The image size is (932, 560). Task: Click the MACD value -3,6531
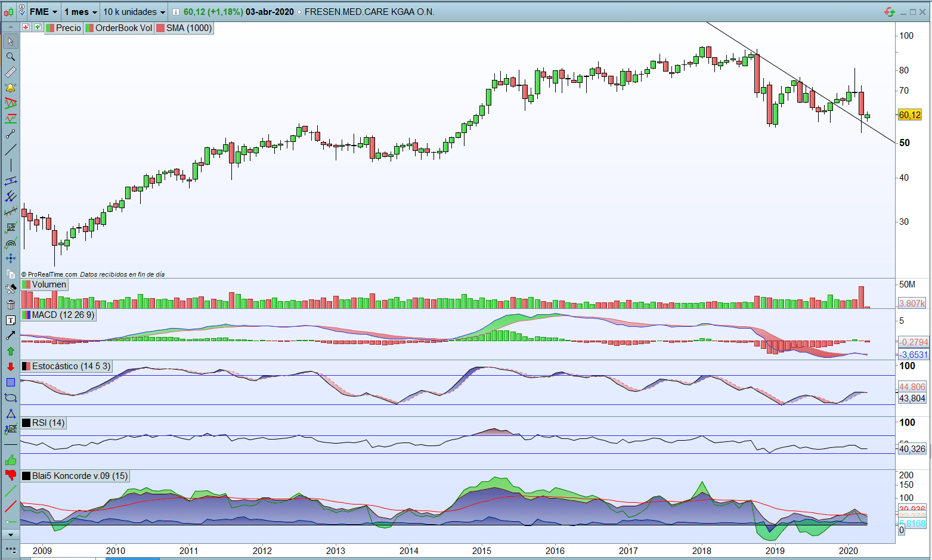point(914,355)
